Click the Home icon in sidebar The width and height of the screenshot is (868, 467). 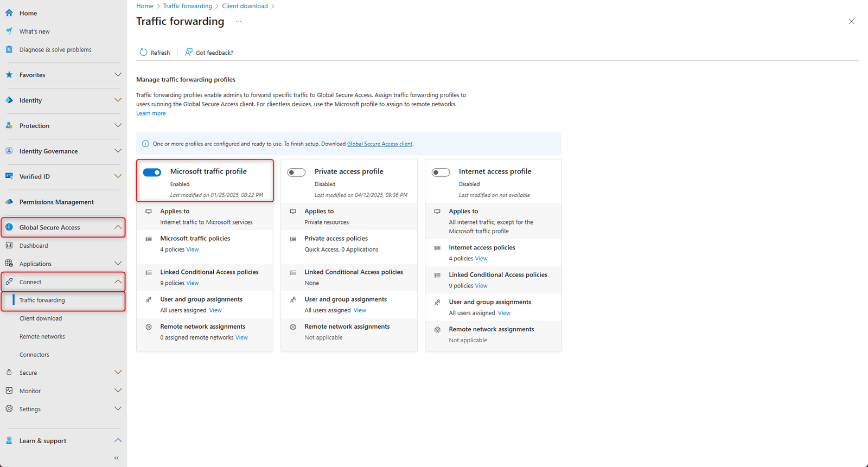click(9, 13)
